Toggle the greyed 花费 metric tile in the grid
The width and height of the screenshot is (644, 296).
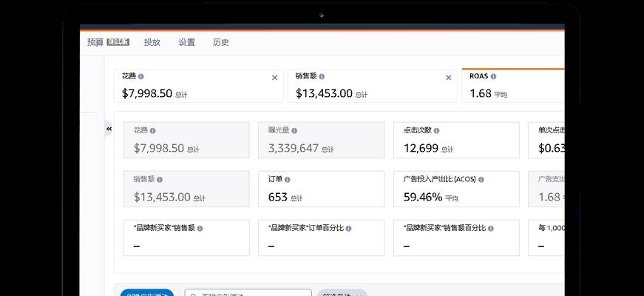click(x=186, y=140)
